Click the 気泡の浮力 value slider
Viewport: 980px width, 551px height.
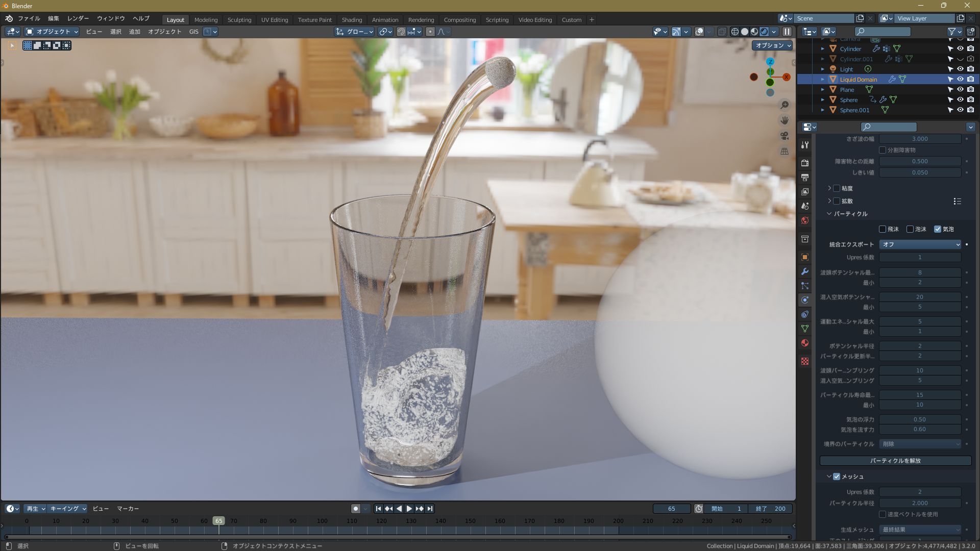point(920,419)
